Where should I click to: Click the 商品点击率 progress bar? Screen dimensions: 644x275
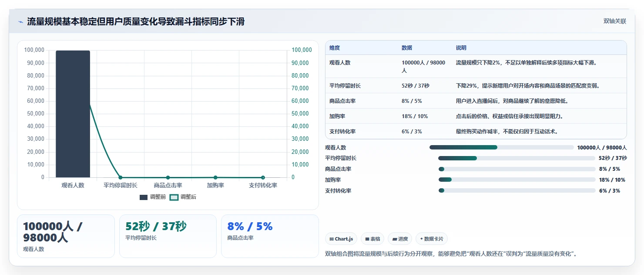pyautogui.click(x=517, y=169)
